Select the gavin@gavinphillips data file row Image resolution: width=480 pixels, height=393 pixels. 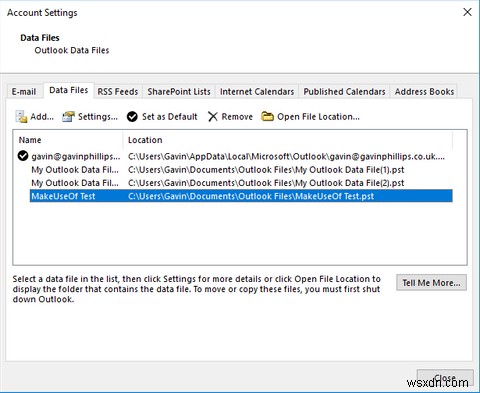[235, 156]
